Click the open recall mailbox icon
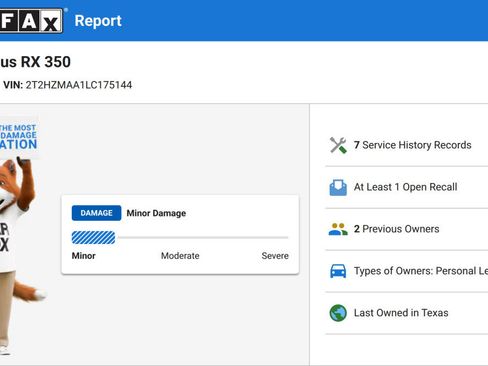The height and width of the screenshot is (366, 488). point(338,187)
